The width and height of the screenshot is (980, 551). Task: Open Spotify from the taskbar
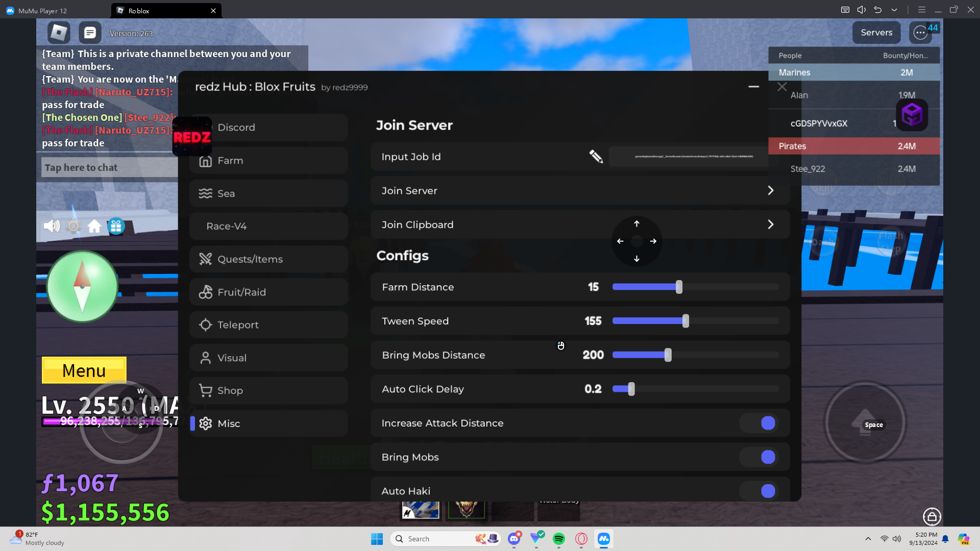tap(559, 539)
